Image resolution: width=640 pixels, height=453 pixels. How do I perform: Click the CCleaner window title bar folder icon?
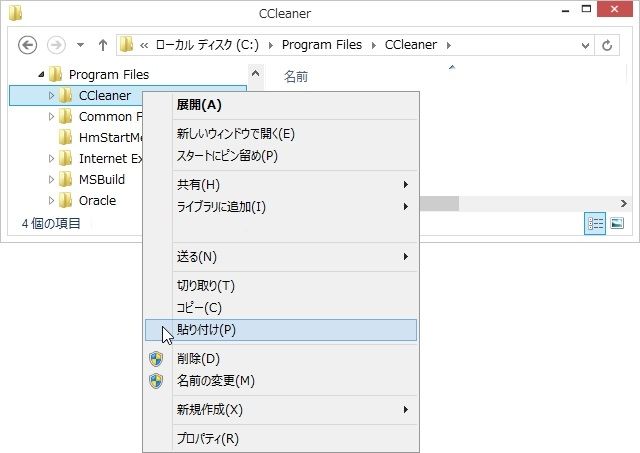coord(15,12)
